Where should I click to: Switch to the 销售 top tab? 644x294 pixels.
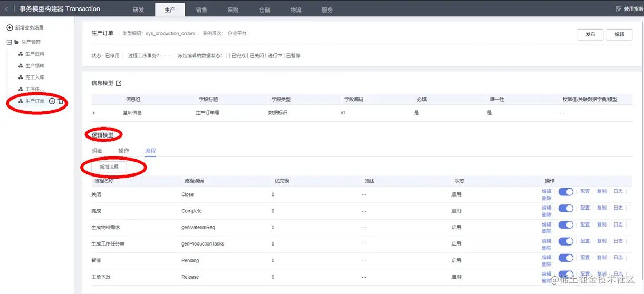click(x=201, y=10)
